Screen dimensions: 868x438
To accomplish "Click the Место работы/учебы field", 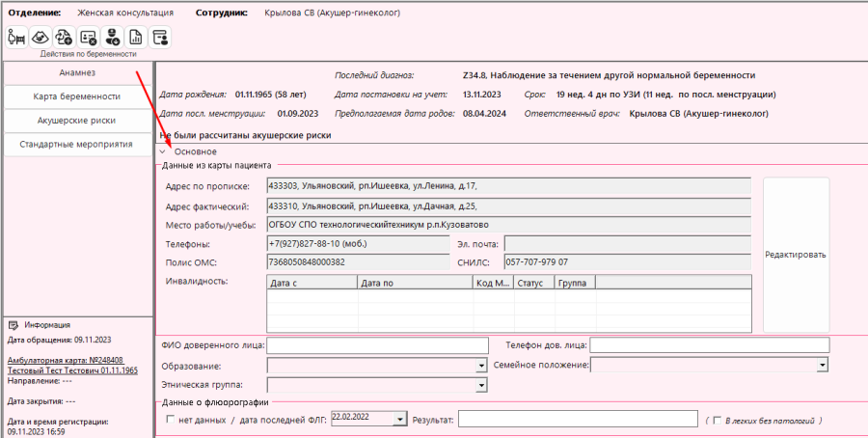I will (x=508, y=225).
